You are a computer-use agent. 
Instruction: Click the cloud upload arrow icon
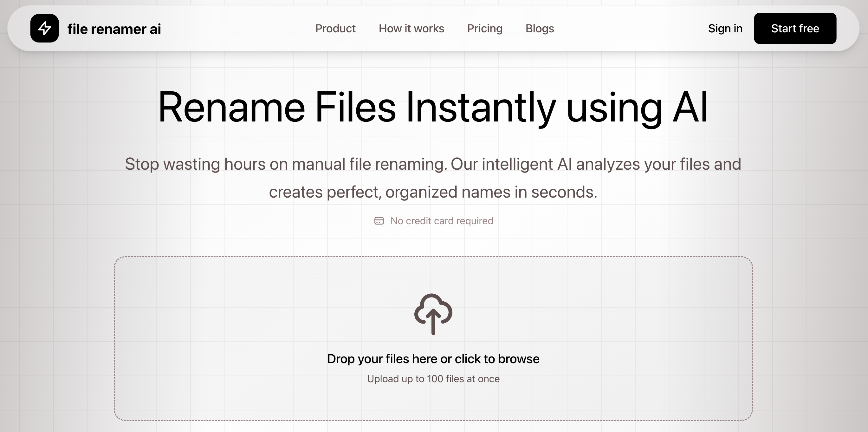[433, 314]
